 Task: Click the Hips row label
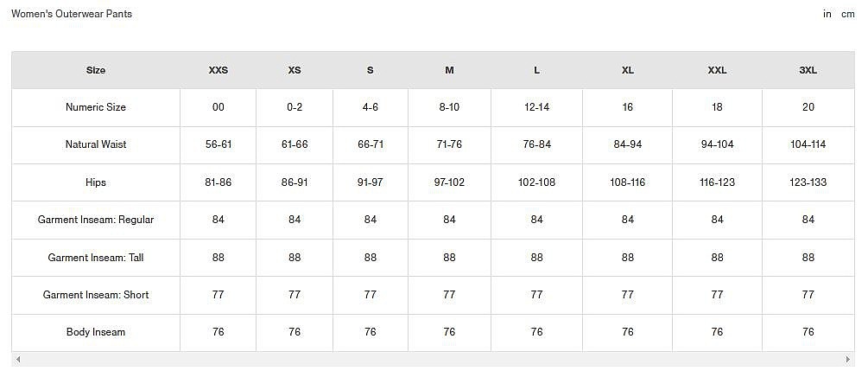pos(96,182)
